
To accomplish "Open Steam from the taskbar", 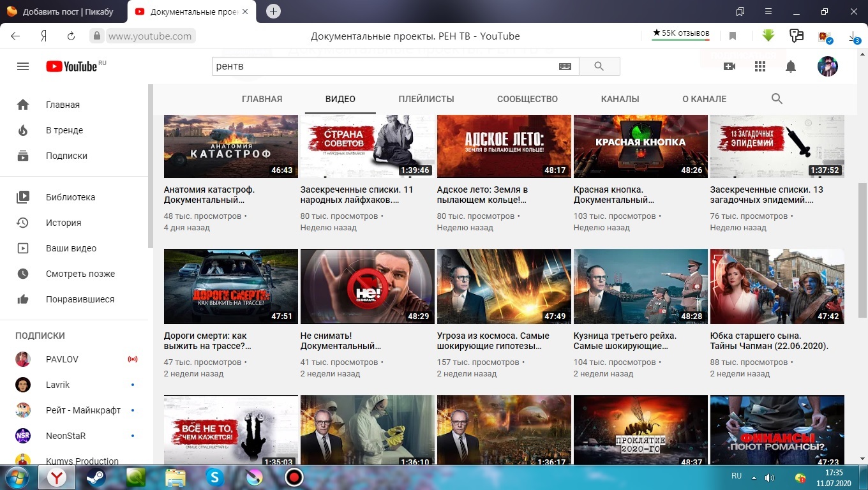I will pyautogui.click(x=97, y=477).
